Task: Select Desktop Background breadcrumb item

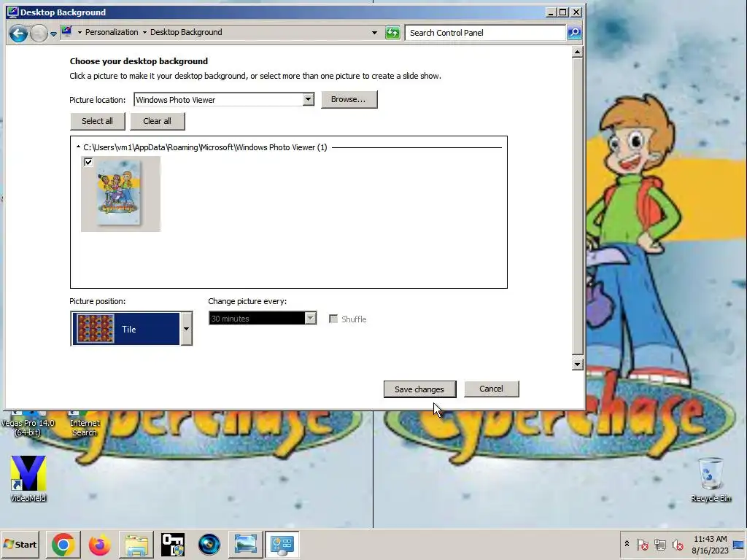Action: tap(186, 32)
